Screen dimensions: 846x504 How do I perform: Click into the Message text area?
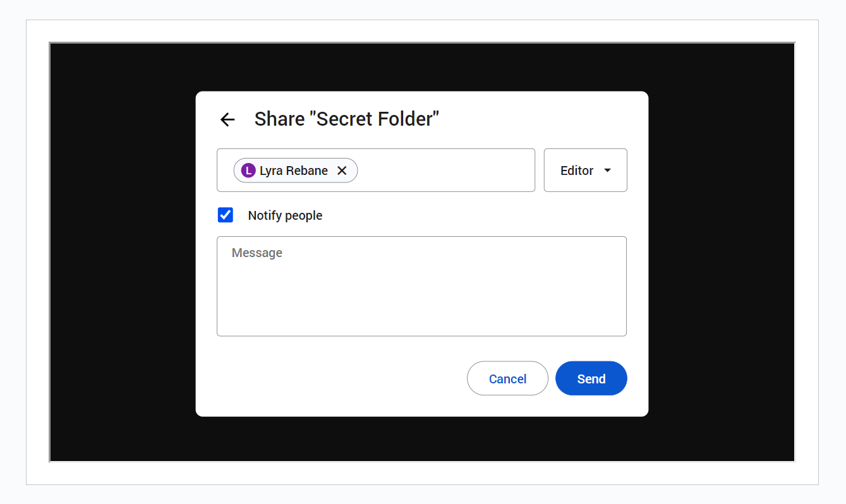[421, 286]
